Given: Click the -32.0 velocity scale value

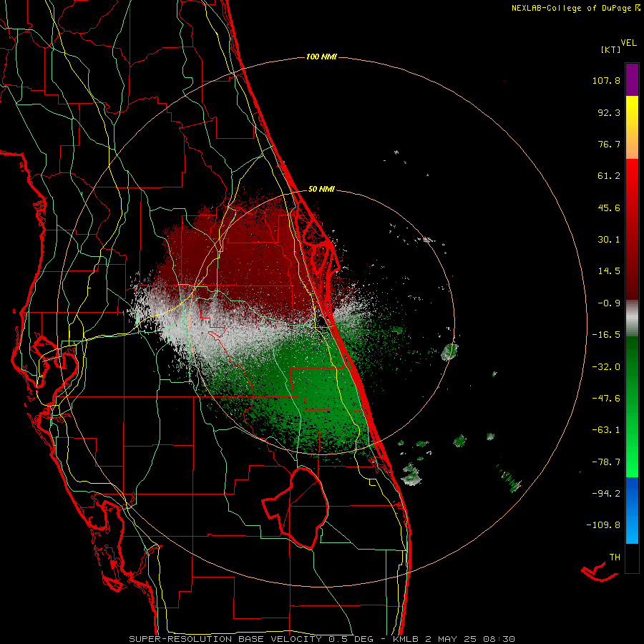Looking at the screenshot, I should (x=606, y=367).
